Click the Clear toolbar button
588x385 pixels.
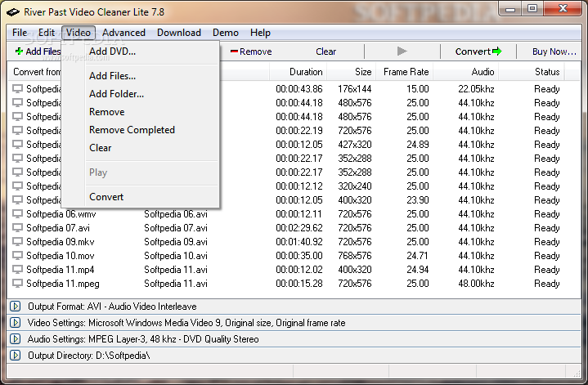(x=325, y=51)
